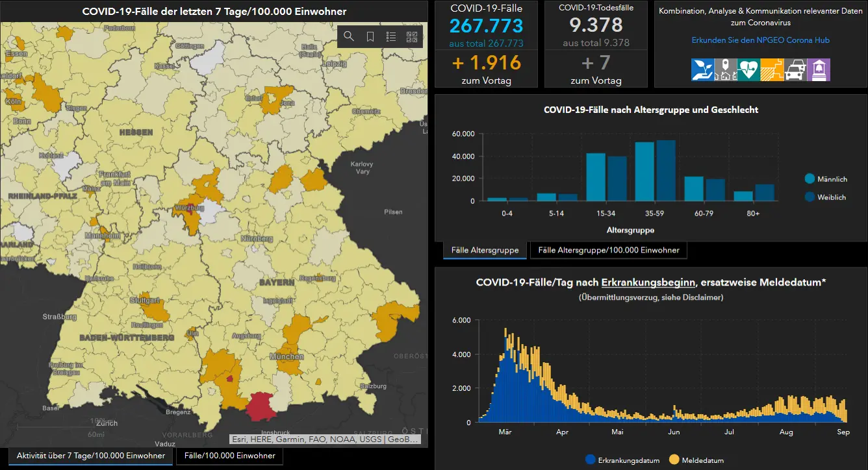The image size is (868, 470).
Task: Show the map legend list icon
Action: coord(390,37)
